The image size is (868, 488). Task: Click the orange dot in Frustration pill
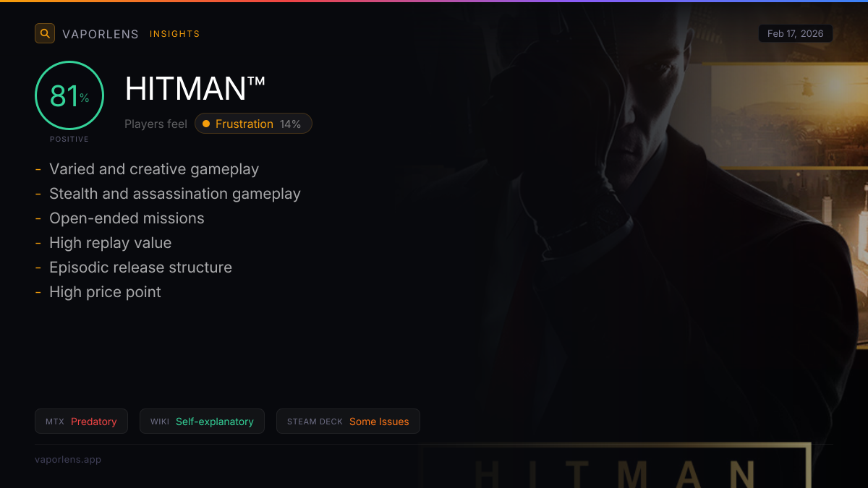coord(206,124)
